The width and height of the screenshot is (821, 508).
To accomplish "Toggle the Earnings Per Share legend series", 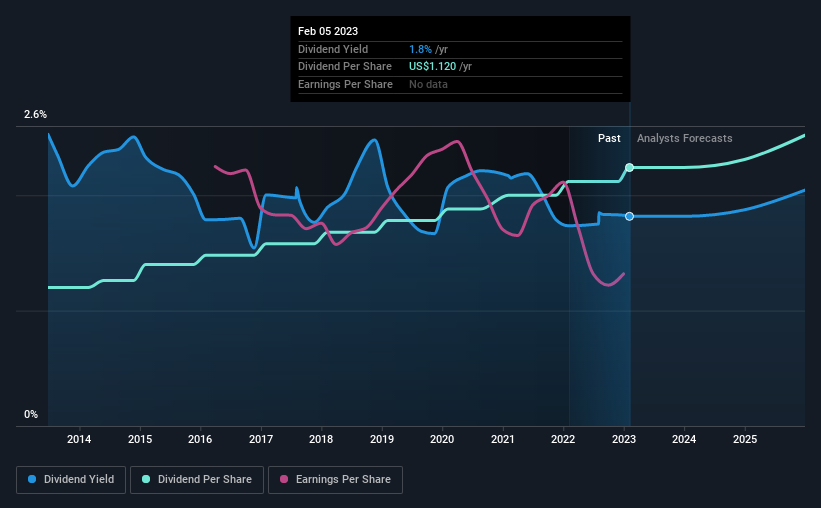I will coord(335,480).
